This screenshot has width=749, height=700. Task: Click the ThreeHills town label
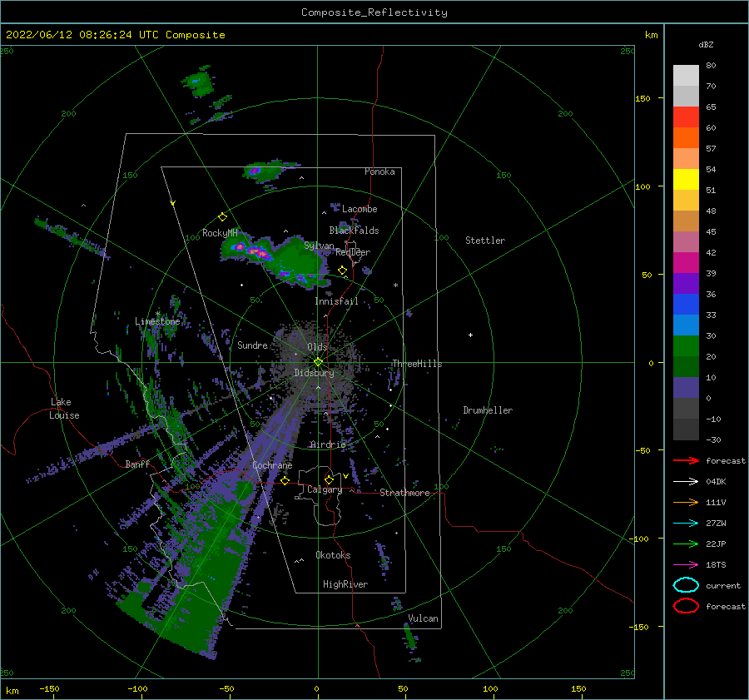click(x=417, y=364)
